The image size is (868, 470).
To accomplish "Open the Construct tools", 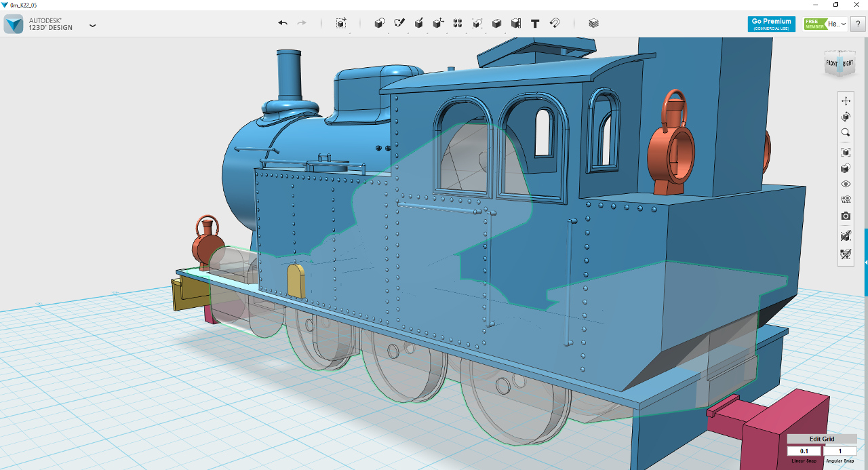I will [419, 23].
